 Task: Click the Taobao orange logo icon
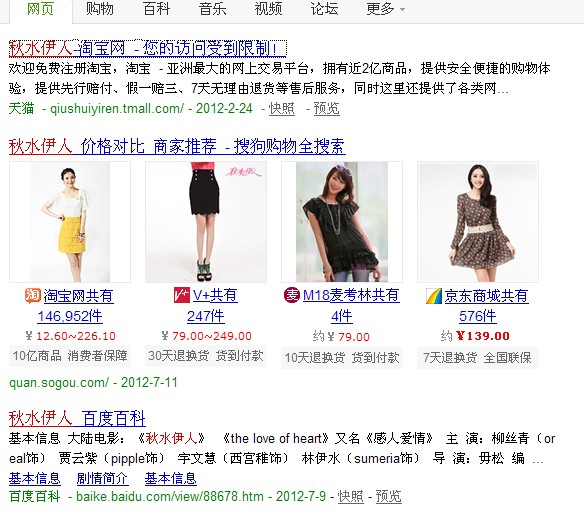click(x=33, y=296)
